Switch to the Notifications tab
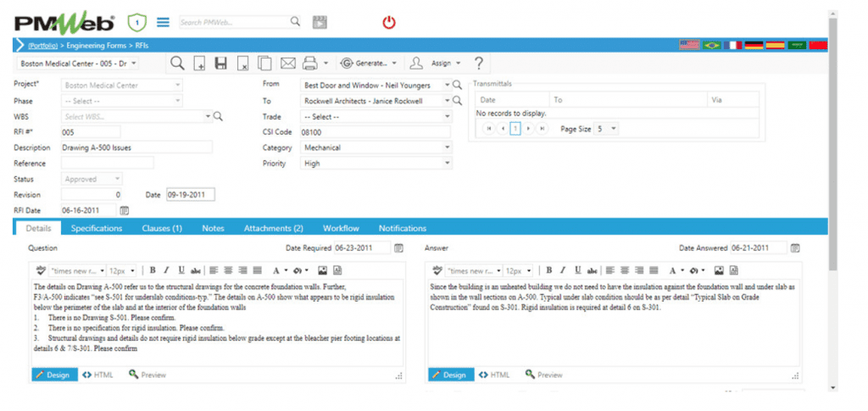This screenshot has height=411, width=868. click(403, 228)
